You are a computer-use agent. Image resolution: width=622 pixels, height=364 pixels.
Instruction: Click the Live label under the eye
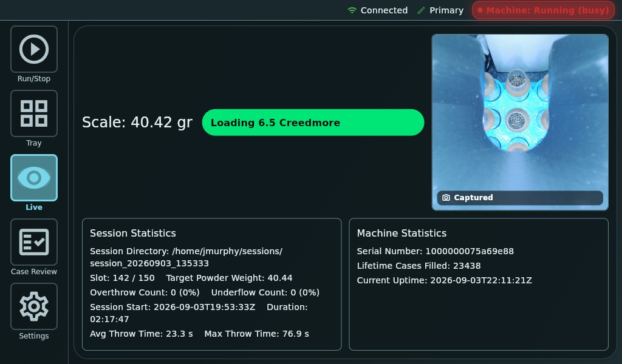click(x=34, y=207)
